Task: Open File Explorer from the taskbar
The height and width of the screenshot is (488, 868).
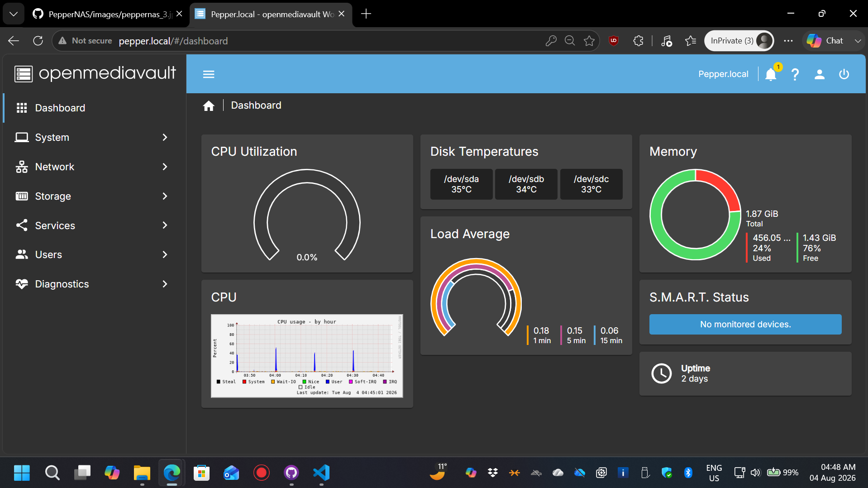Action: pos(142,473)
